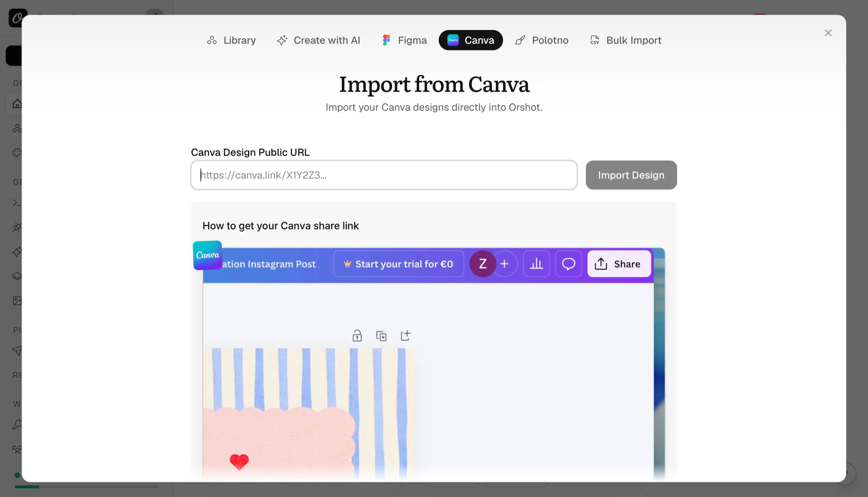The height and width of the screenshot is (497, 868).
Task: Open the Create with AI tab
Action: (x=318, y=40)
